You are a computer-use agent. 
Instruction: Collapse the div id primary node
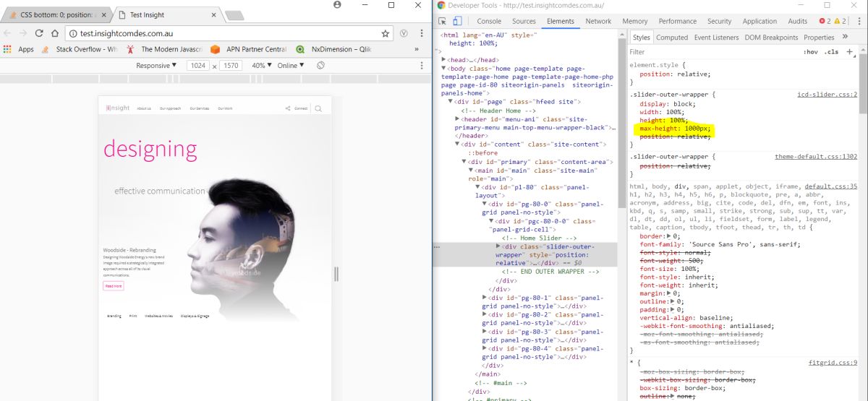point(464,162)
